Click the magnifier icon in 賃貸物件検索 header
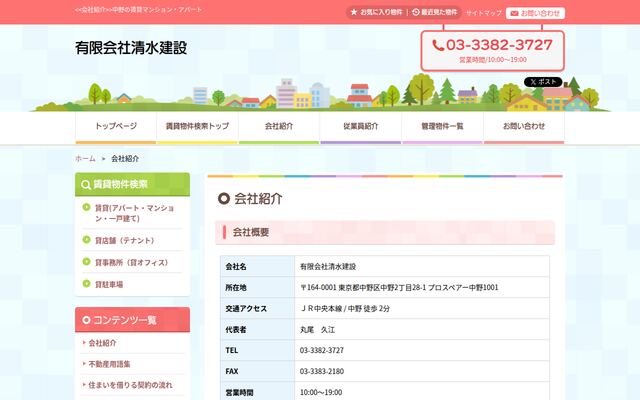Image resolution: width=640 pixels, height=400 pixels. click(x=86, y=185)
